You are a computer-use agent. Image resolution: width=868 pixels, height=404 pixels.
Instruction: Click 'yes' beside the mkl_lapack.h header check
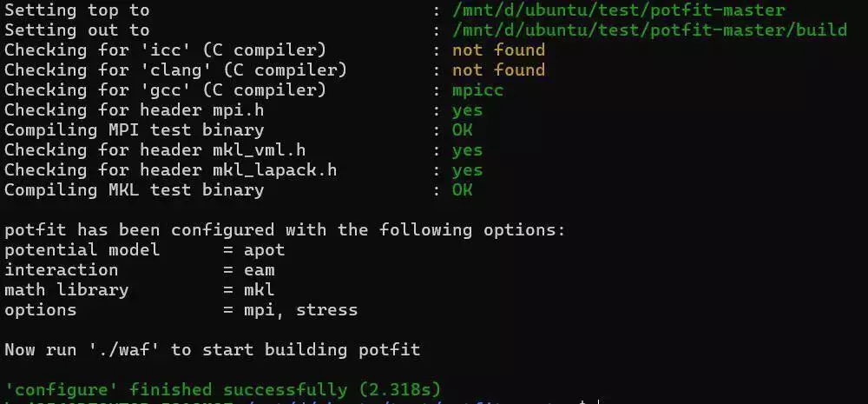(x=467, y=170)
